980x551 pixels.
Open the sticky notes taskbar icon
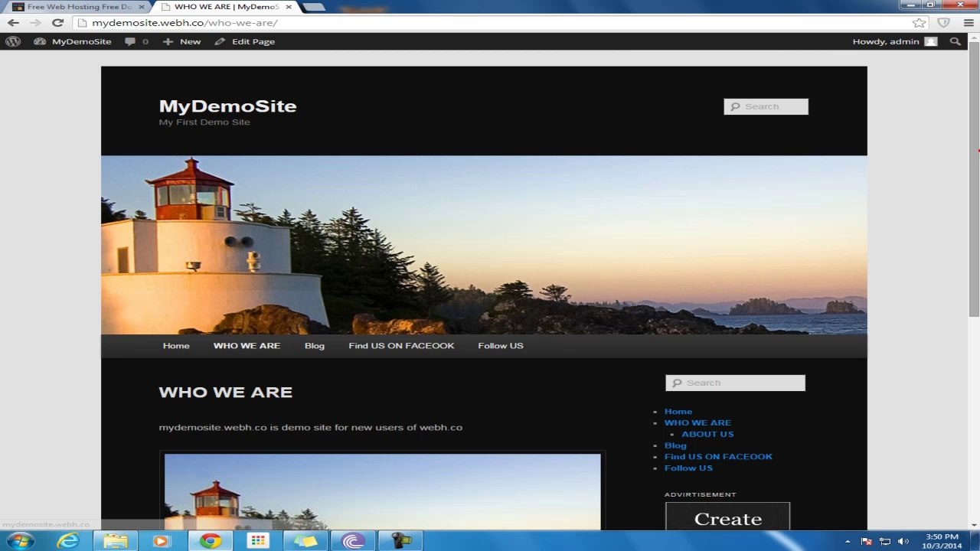305,541
